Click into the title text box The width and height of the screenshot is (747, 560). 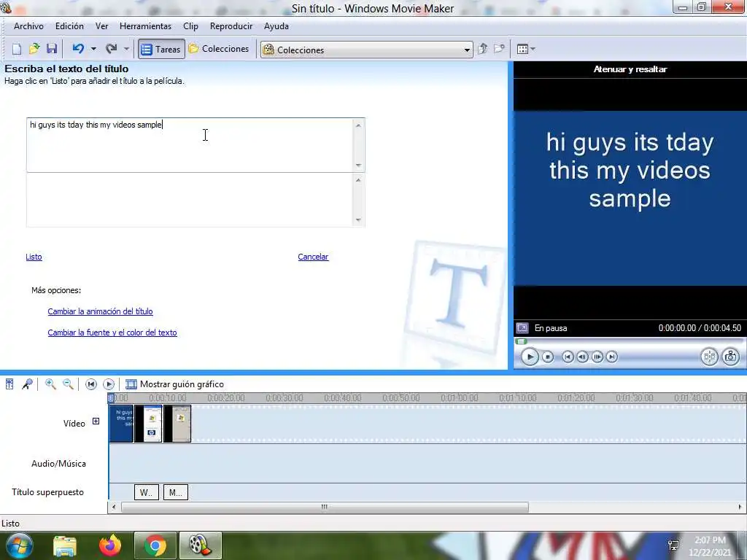tap(190, 145)
